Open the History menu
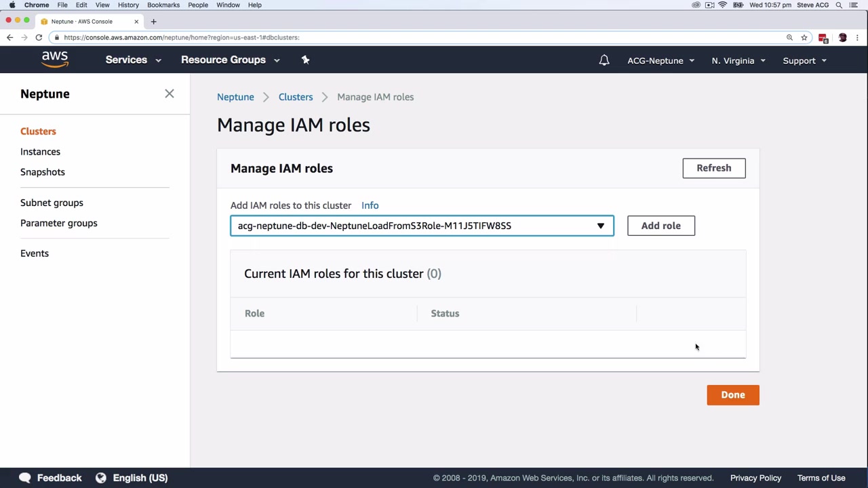The width and height of the screenshot is (868, 488). tap(128, 5)
